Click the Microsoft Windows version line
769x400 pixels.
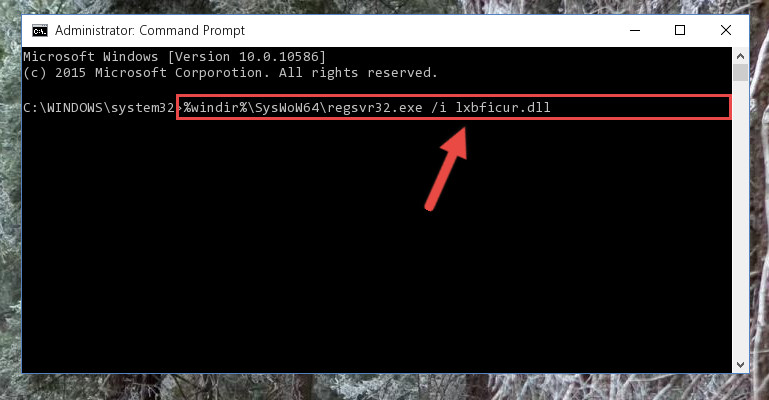[x=174, y=57]
